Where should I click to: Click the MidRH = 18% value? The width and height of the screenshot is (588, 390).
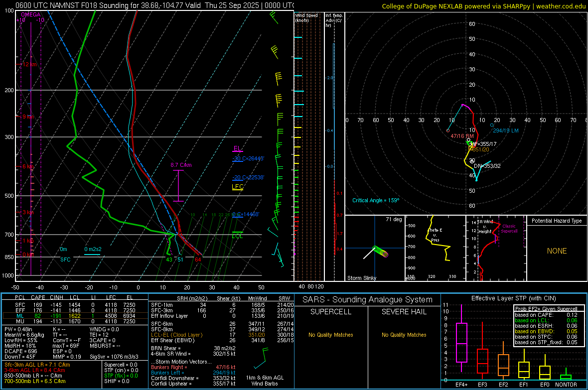pyautogui.click(x=20, y=346)
